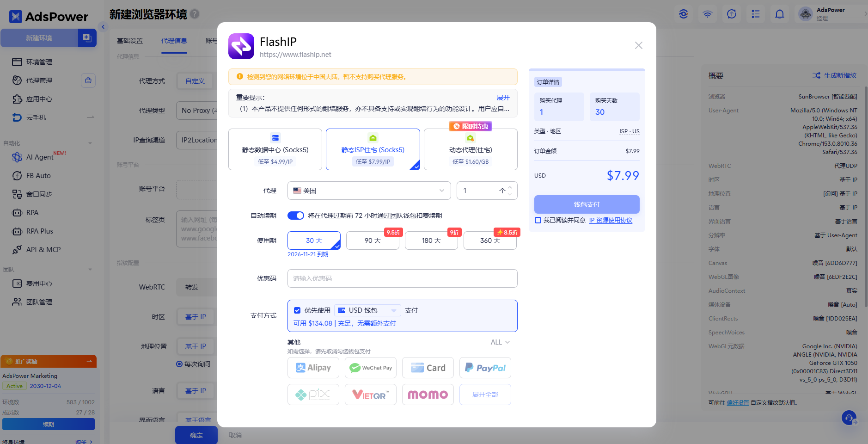868x444 pixels.
Task: Open the USD 钱包 wallet dropdown
Action: pos(367,310)
